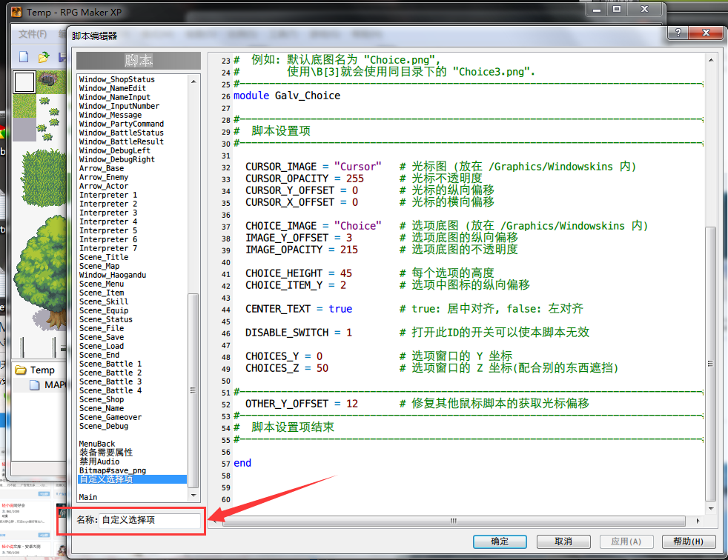728x560 pixels.
Task: Select the Arrow_Enemy script
Action: click(x=104, y=177)
